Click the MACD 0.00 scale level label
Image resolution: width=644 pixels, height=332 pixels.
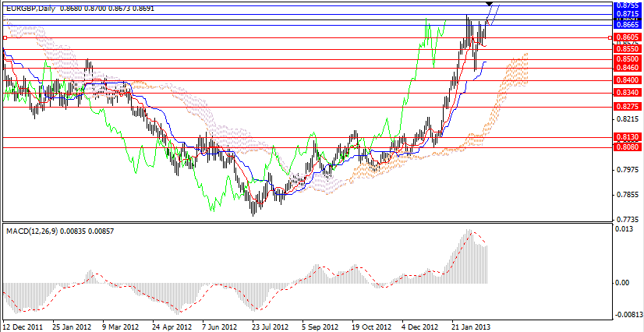623,283
